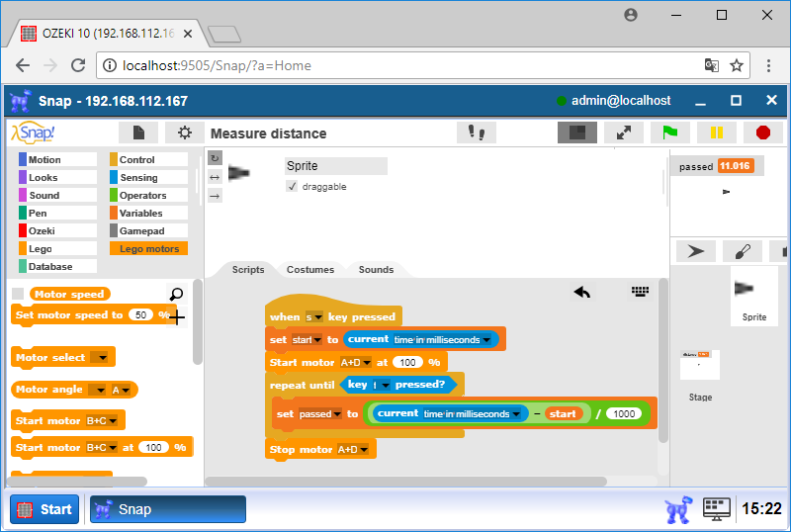
Task: Stop all scripts with red stop sign
Action: [762, 133]
